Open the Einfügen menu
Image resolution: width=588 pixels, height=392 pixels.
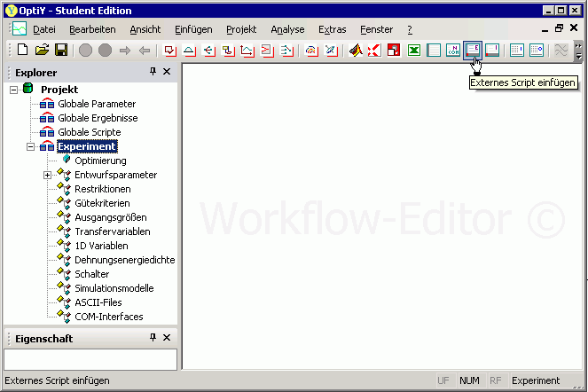pyautogui.click(x=193, y=29)
